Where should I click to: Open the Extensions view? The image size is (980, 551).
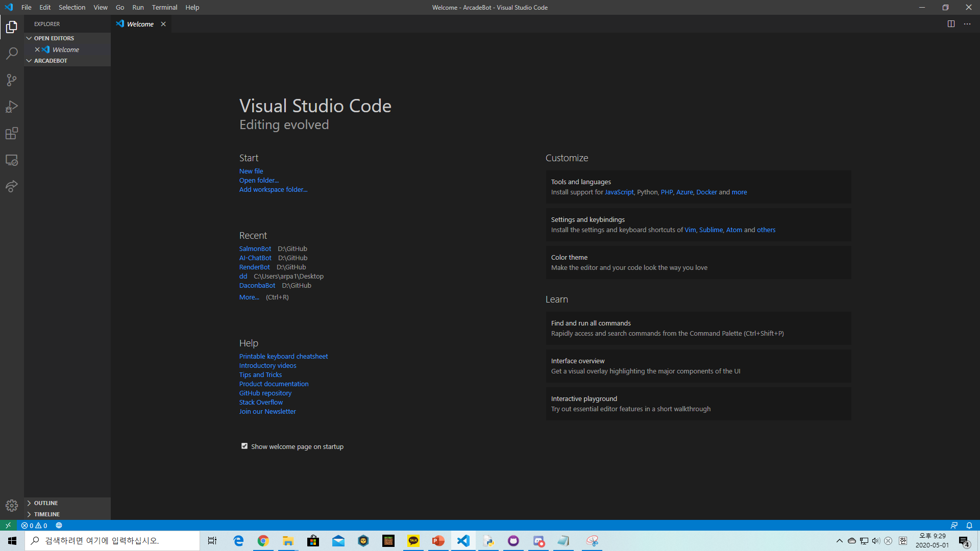[12, 134]
